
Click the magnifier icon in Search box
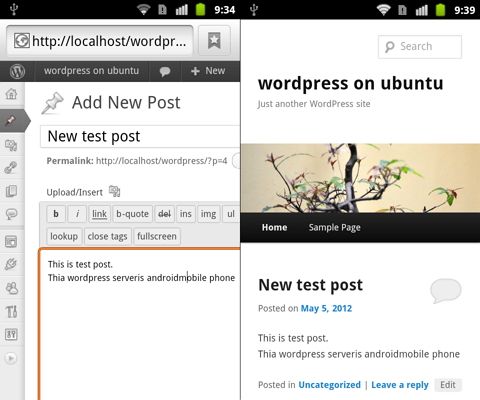click(389, 47)
